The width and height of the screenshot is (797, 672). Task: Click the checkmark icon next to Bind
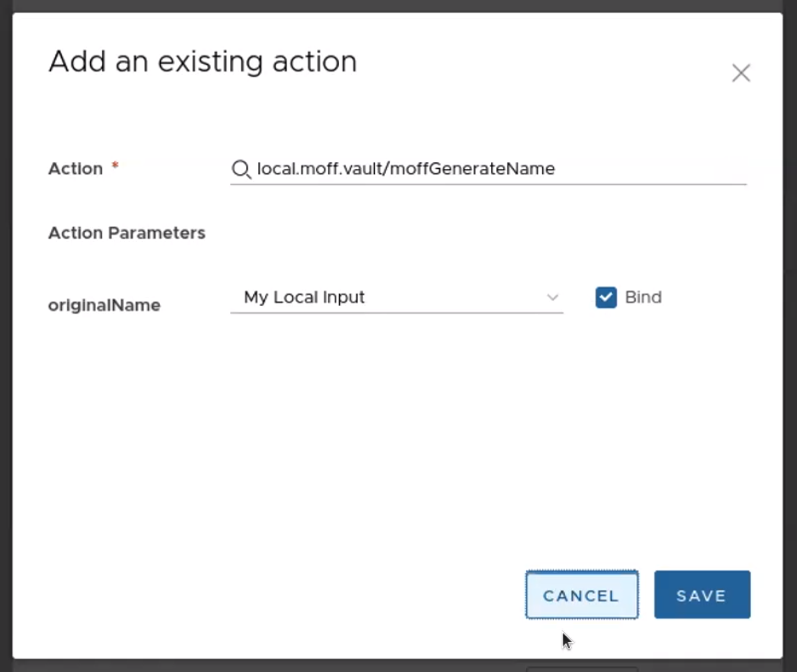coord(606,297)
